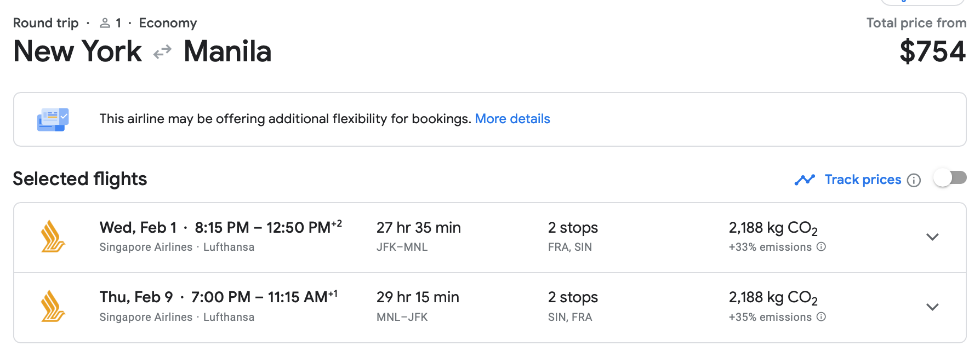Click the passenger count person icon

[x=105, y=23]
